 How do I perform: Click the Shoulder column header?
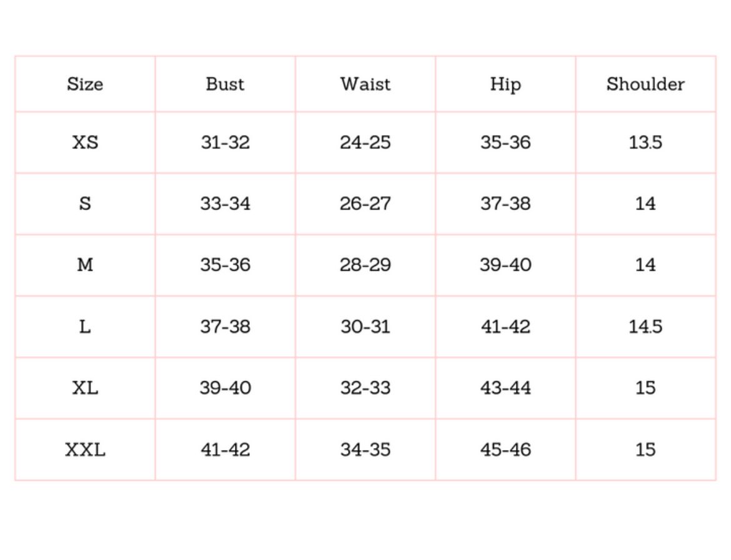pos(645,84)
